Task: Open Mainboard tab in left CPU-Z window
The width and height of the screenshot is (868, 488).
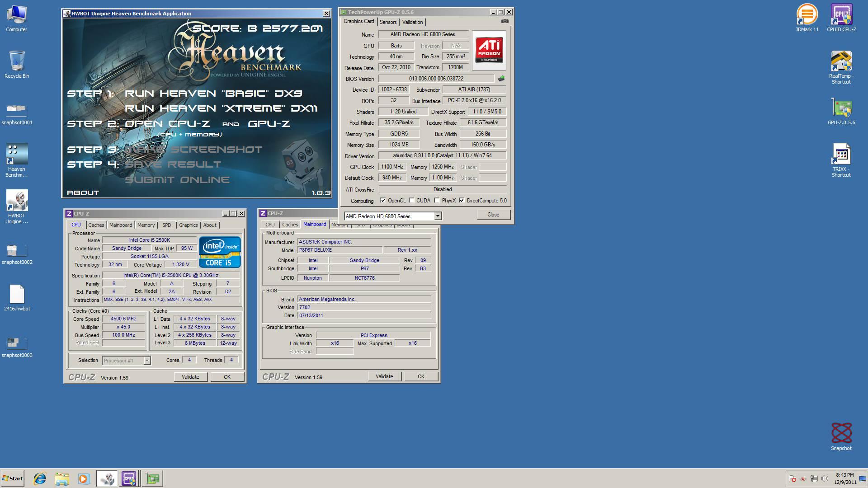Action: 121,225
